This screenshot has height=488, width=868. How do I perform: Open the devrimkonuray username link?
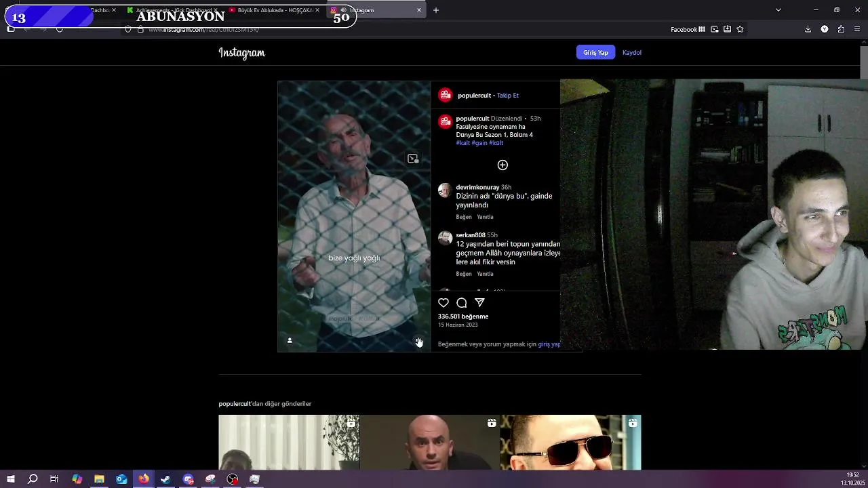[477, 187]
